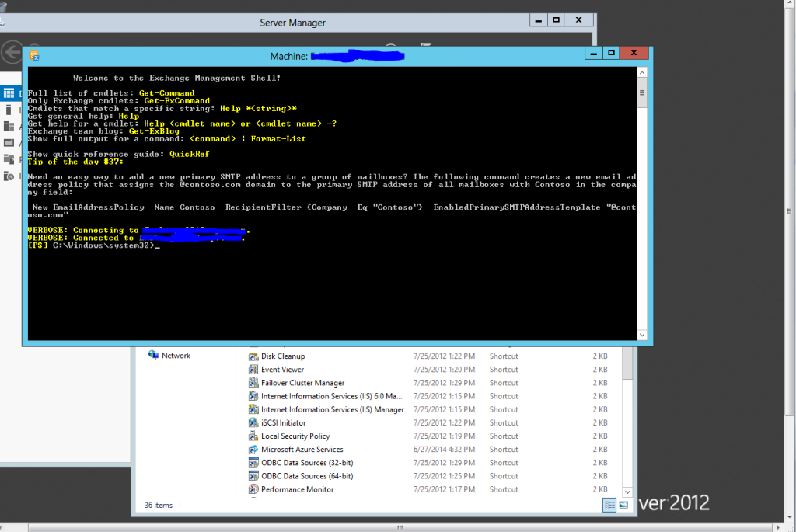Select the Disk Cleanup file name

pos(283,356)
